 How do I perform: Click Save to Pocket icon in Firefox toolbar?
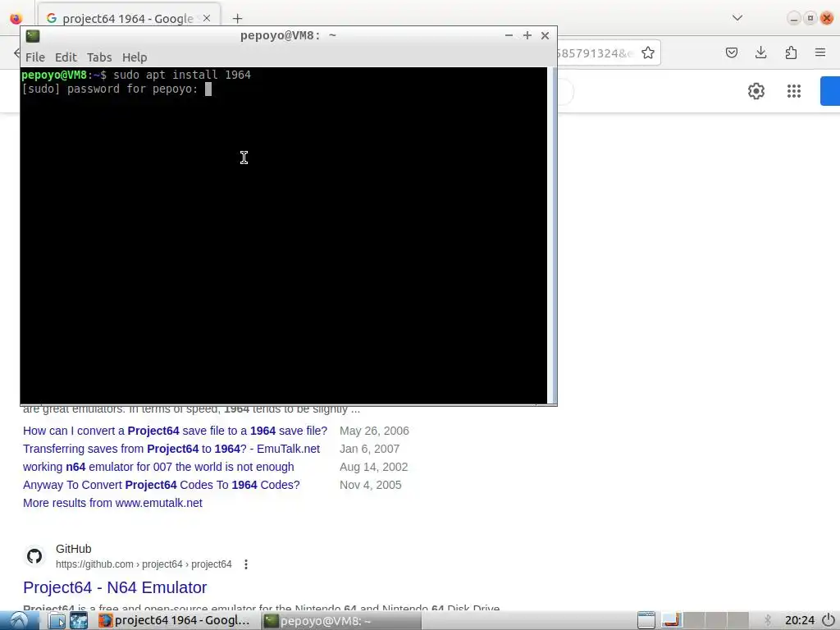731,52
